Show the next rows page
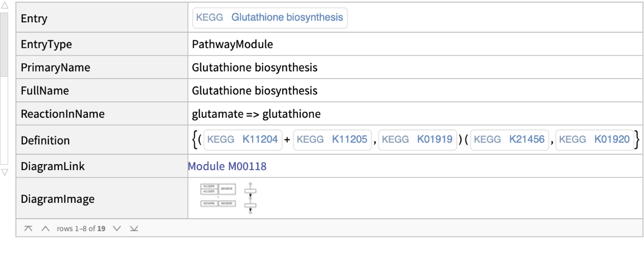644x253 pixels. tap(116, 228)
